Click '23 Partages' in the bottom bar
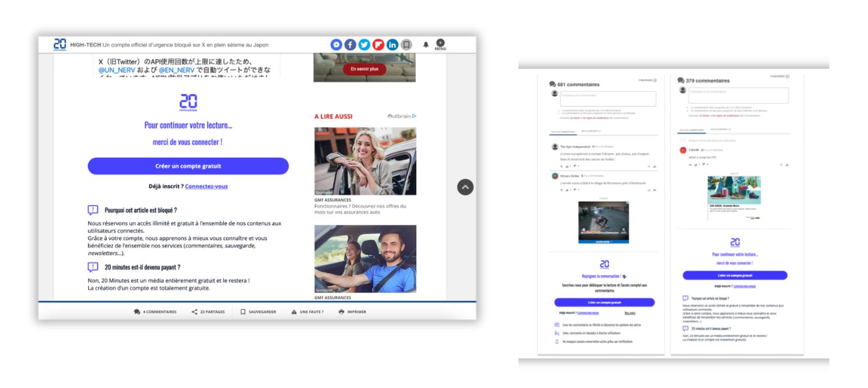868x388 pixels. (208, 312)
